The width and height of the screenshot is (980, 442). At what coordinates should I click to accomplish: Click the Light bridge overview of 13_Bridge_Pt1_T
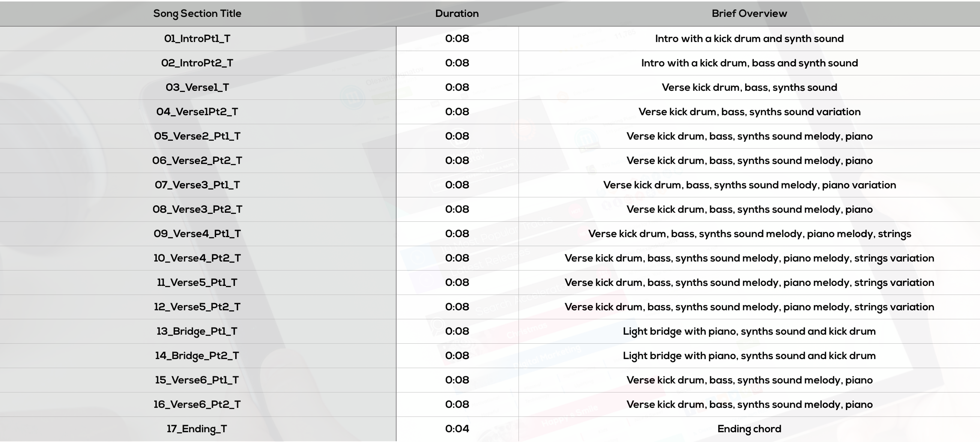749,331
